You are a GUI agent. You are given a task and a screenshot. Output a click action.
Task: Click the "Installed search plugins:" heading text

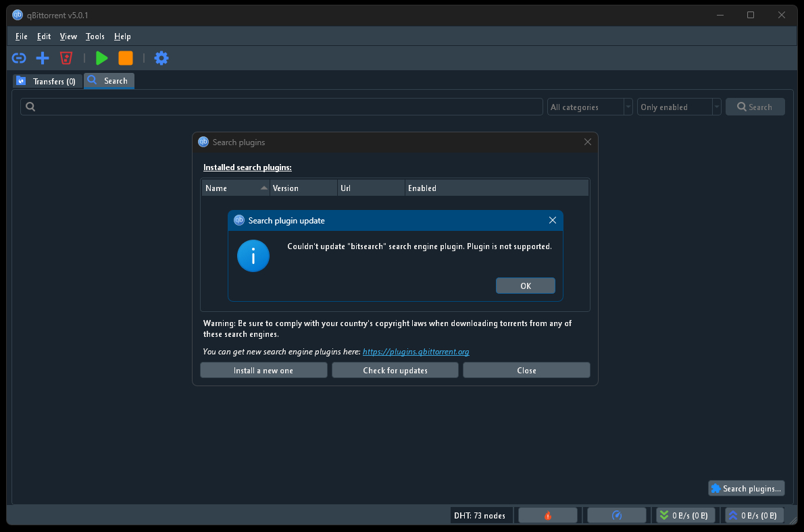pos(247,167)
